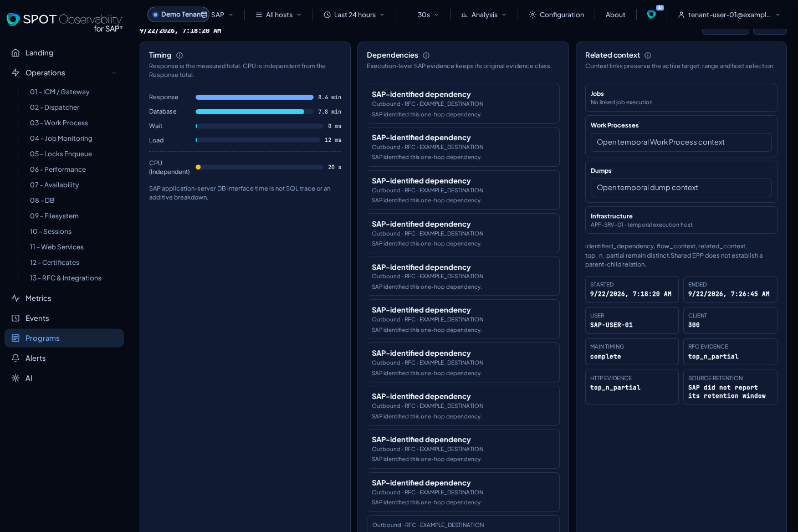Open Metrics via the pulse icon
Viewport: 798px width, 532px height.
pyautogui.click(x=16, y=298)
